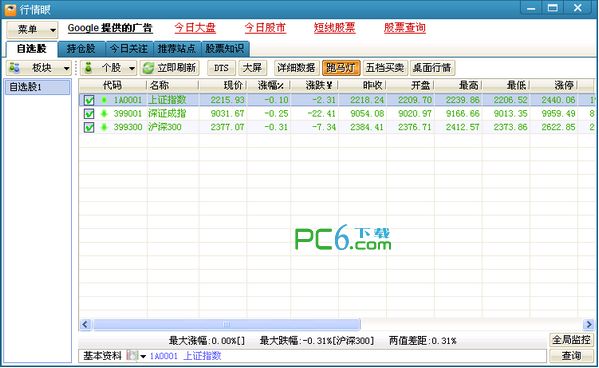This screenshot has height=368, width=599.
Task: Click the 全局监控 button
Action: pyautogui.click(x=571, y=340)
